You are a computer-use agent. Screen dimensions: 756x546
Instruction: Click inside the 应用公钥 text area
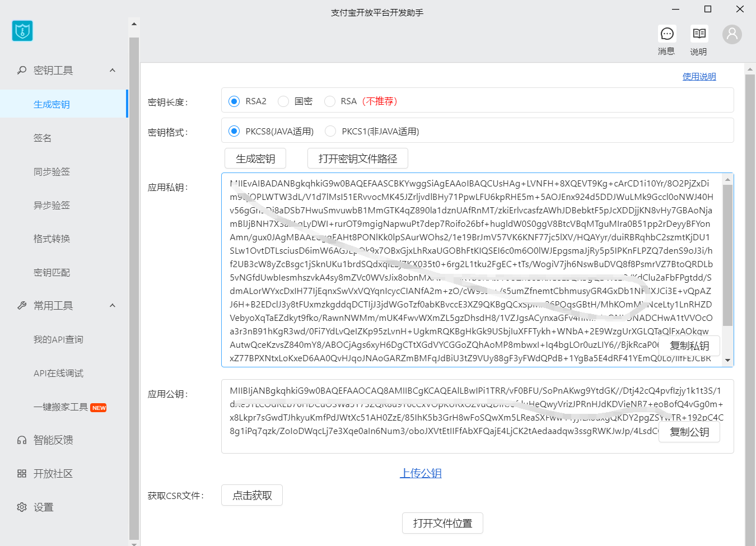click(x=478, y=417)
